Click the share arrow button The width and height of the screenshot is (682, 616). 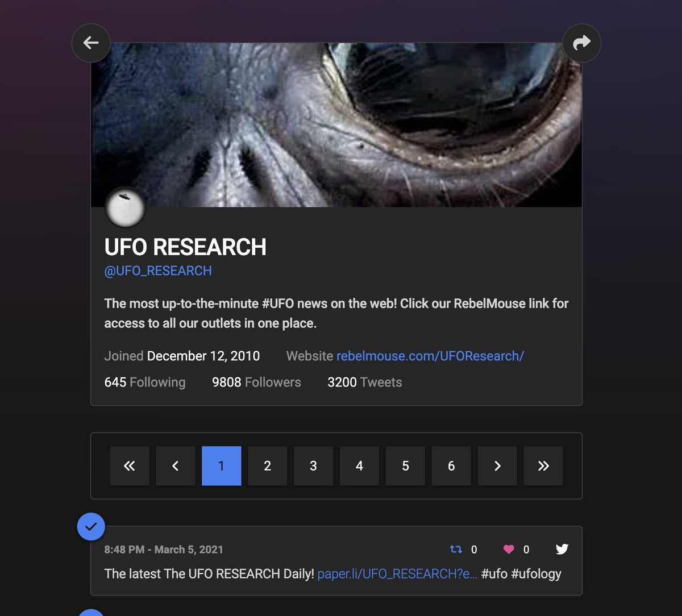[581, 43]
